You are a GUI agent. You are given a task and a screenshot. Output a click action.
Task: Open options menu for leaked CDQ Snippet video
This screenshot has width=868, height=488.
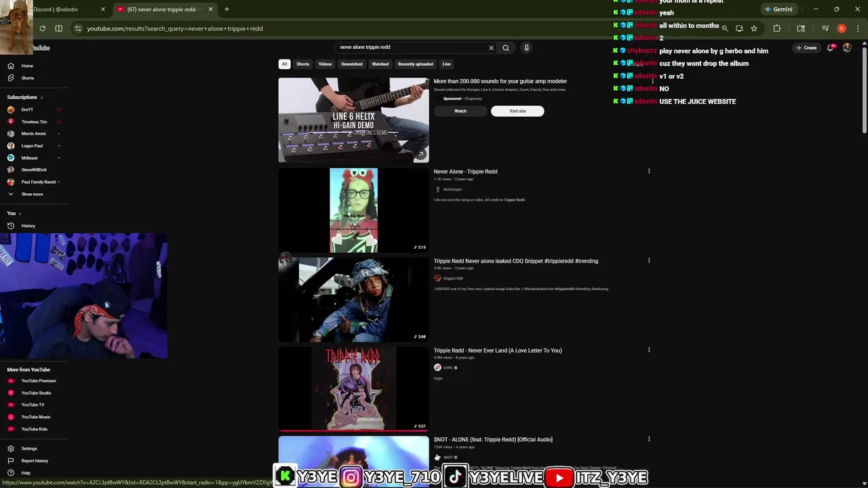649,260
